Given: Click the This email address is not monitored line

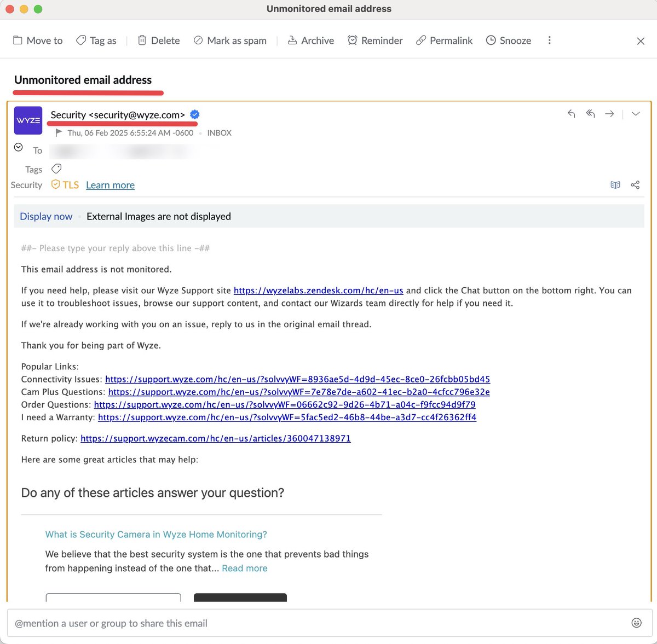Looking at the screenshot, I should point(96,269).
